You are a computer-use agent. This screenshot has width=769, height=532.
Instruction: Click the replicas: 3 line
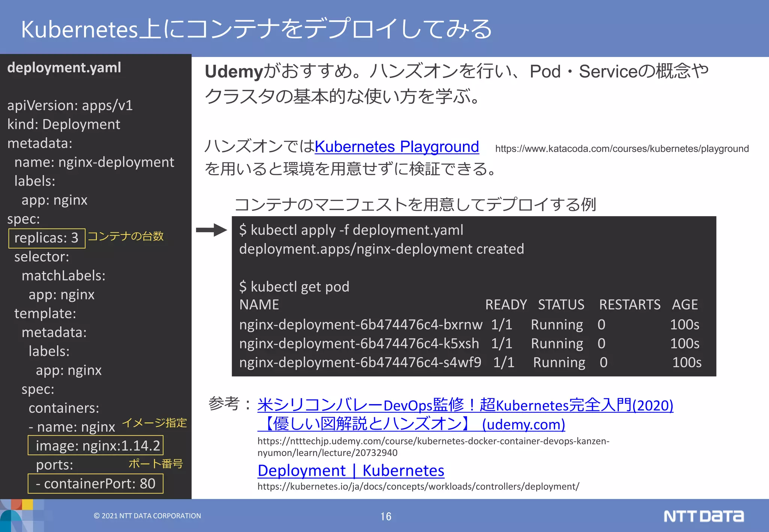47,238
